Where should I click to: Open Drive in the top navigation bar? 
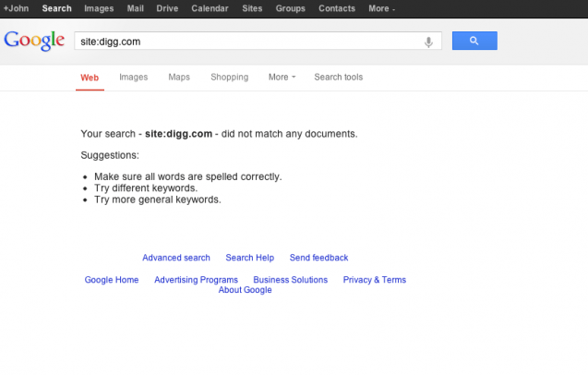click(x=168, y=8)
